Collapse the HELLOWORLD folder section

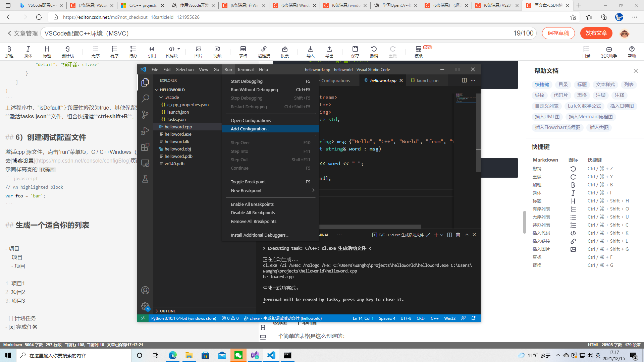point(157,90)
